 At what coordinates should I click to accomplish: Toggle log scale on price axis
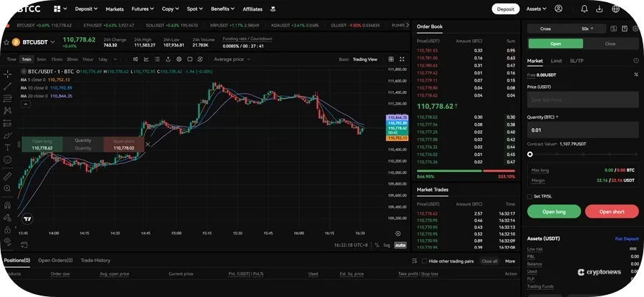click(387, 245)
